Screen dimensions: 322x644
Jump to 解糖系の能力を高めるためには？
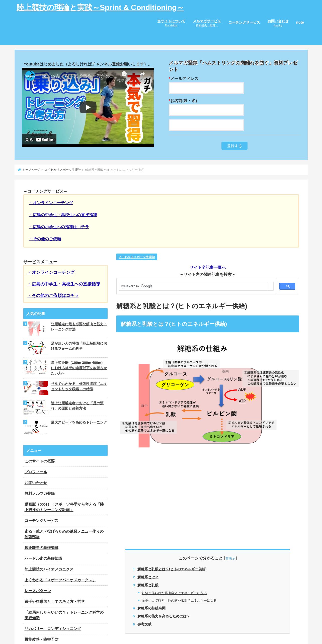point(164,616)
